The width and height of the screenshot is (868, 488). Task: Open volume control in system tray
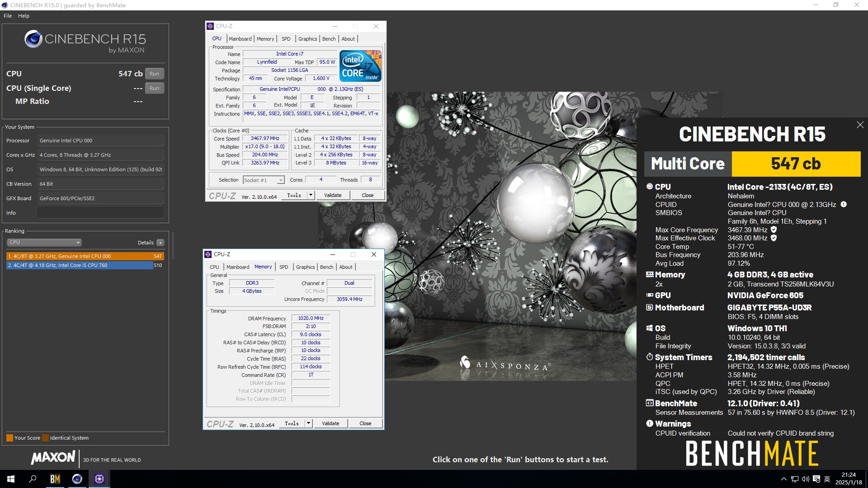805,479
